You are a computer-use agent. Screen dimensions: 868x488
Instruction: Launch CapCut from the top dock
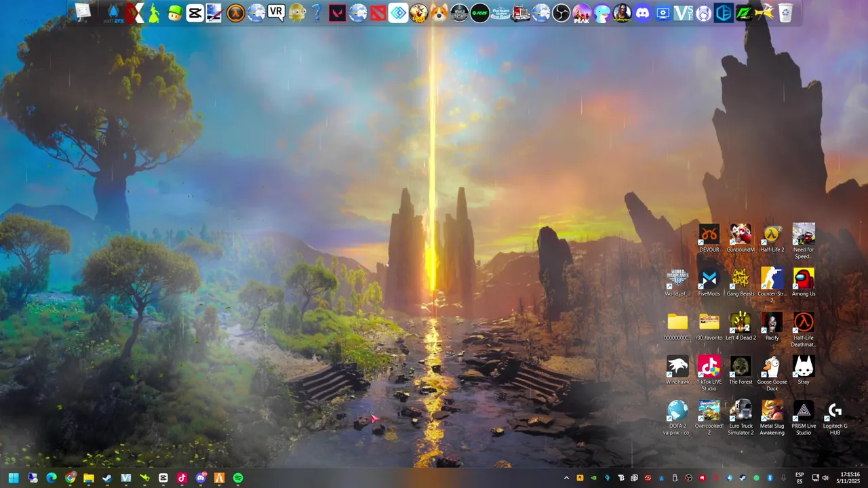pos(195,12)
